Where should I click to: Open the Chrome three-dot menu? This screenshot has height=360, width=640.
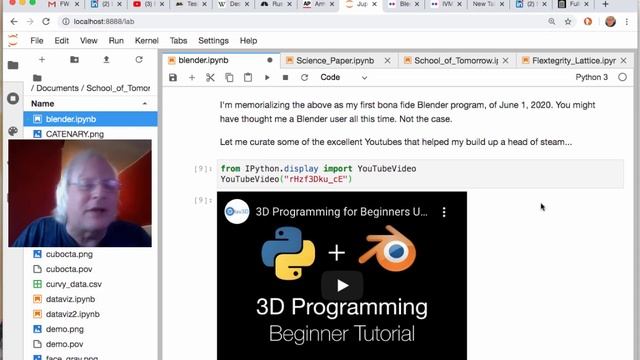(627, 22)
